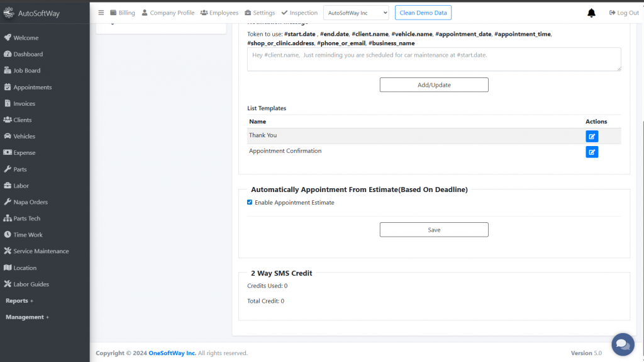Click the Add/Update button
The width and height of the screenshot is (644, 362).
434,85
